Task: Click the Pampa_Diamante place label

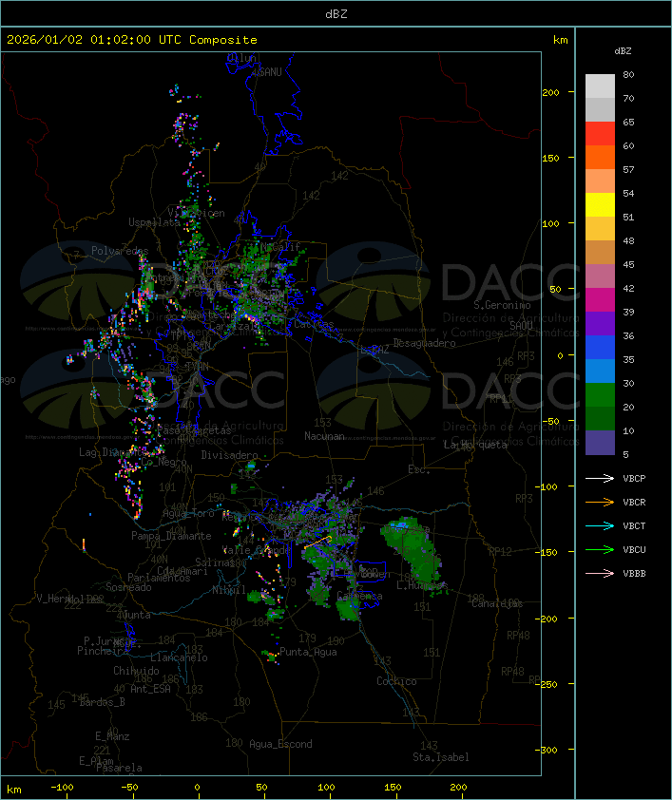Action: [171, 536]
